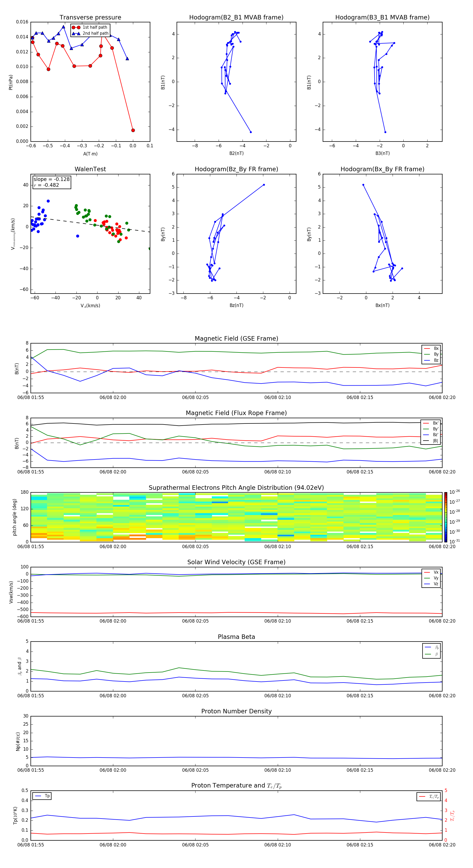Click the 'A(T·m)' x-axis label
Image resolution: width=473 pixels, height=868 pixels.
click(x=90, y=154)
